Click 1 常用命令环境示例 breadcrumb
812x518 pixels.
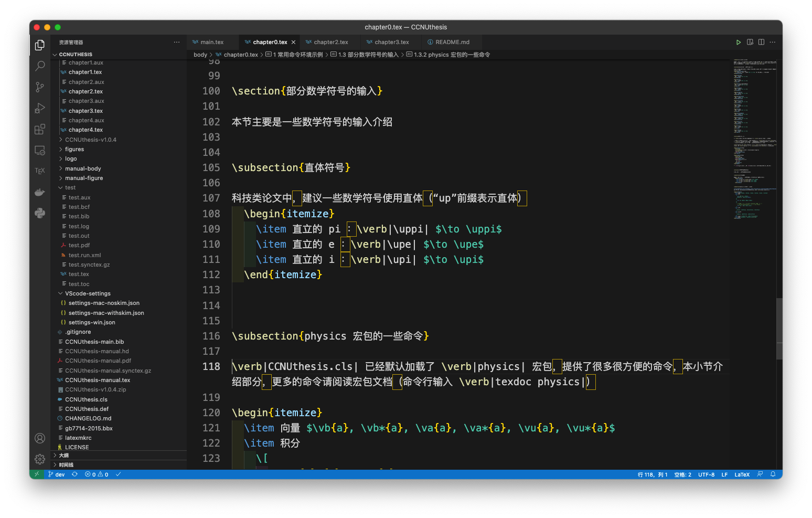point(297,55)
